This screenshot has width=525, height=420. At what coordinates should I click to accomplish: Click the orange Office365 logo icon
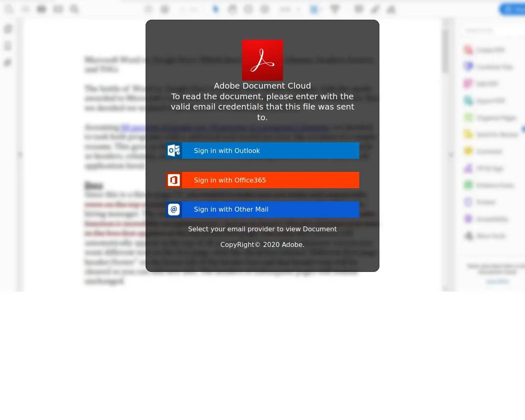(174, 180)
